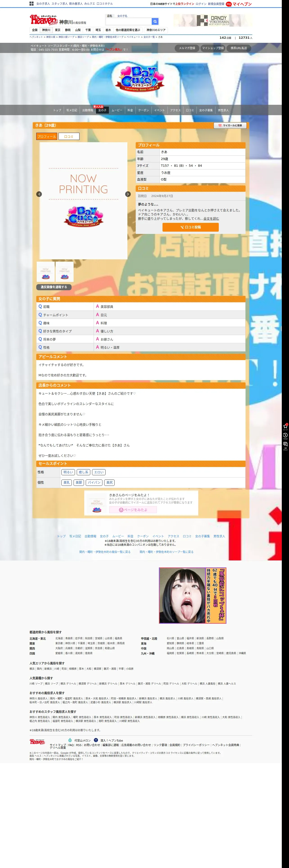
Task: Click 口コミ link in bottom shop navigation
Action: coord(187,536)
